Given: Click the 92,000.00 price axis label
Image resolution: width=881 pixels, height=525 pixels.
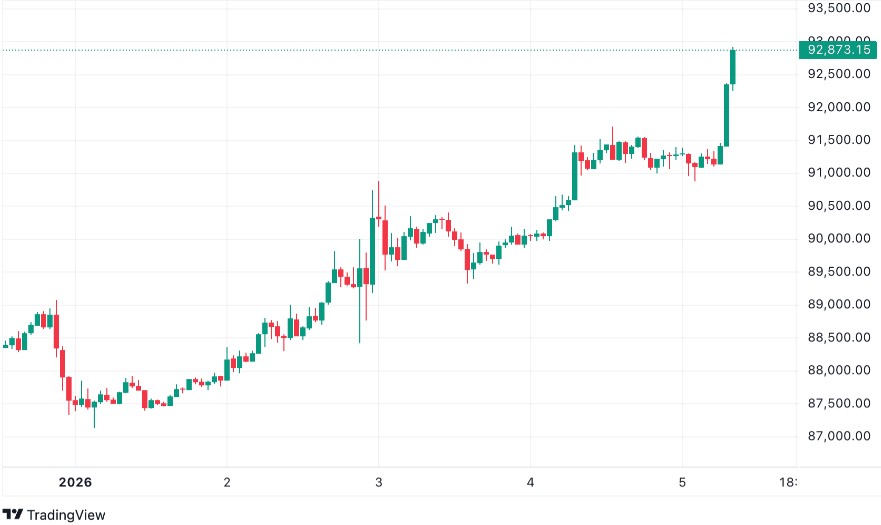Looking at the screenshot, I should (835, 107).
